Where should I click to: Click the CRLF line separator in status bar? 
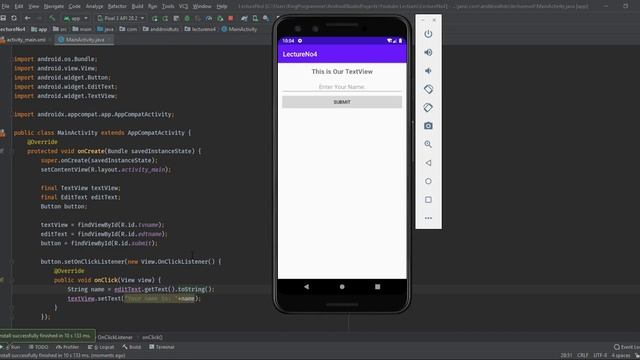tap(583, 356)
